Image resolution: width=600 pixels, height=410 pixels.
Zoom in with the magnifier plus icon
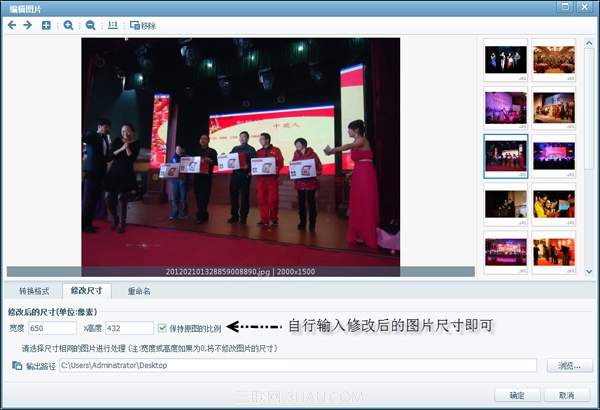(x=68, y=25)
